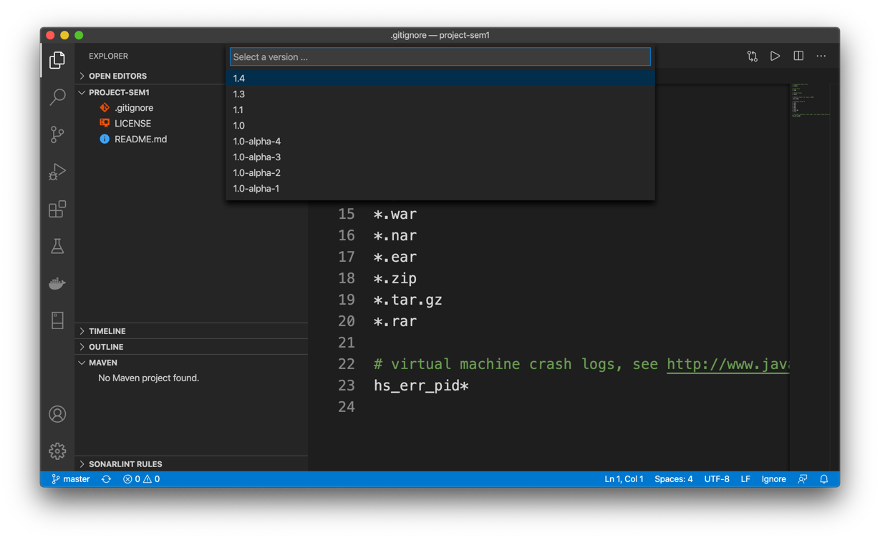The width and height of the screenshot is (880, 540).
Task: Click the feedback icon in status bar
Action: tap(803, 479)
